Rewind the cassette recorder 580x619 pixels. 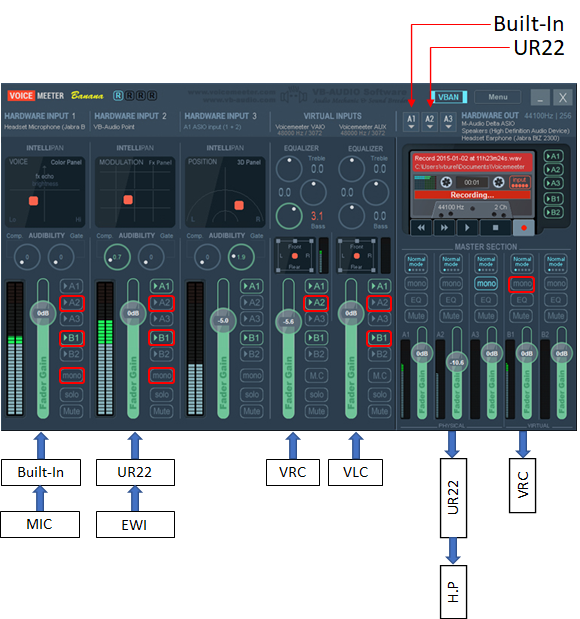click(x=421, y=227)
